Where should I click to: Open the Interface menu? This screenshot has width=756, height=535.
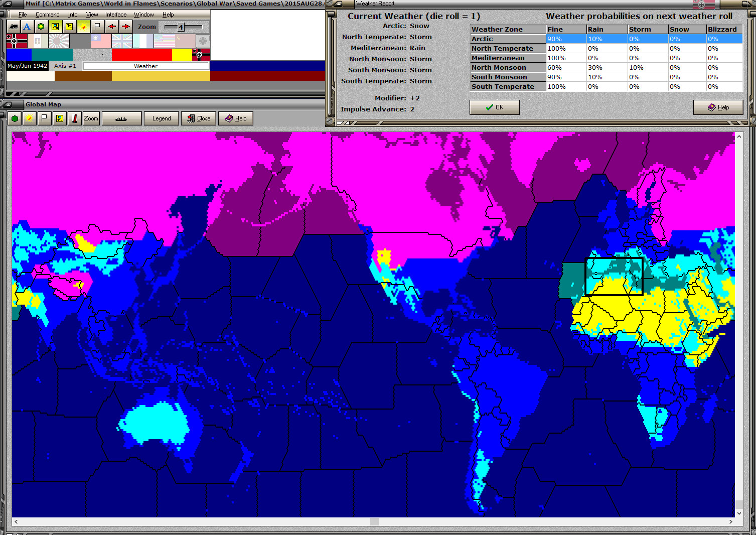point(115,15)
